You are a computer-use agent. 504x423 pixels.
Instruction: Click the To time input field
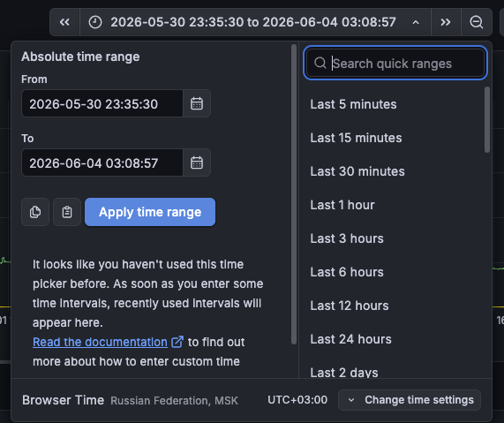point(102,162)
